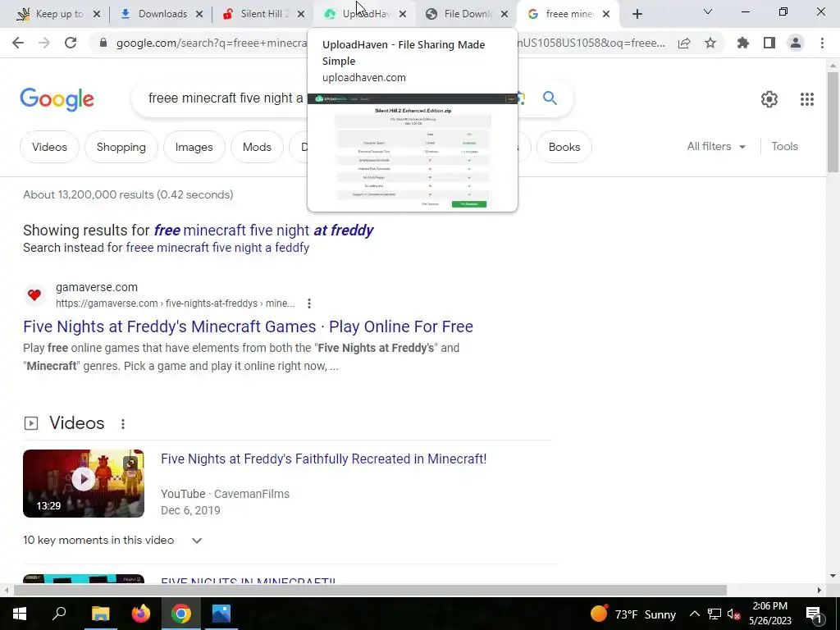Click the horizontal page scrollbar
The width and height of the screenshot is (840, 630).
pos(370,590)
